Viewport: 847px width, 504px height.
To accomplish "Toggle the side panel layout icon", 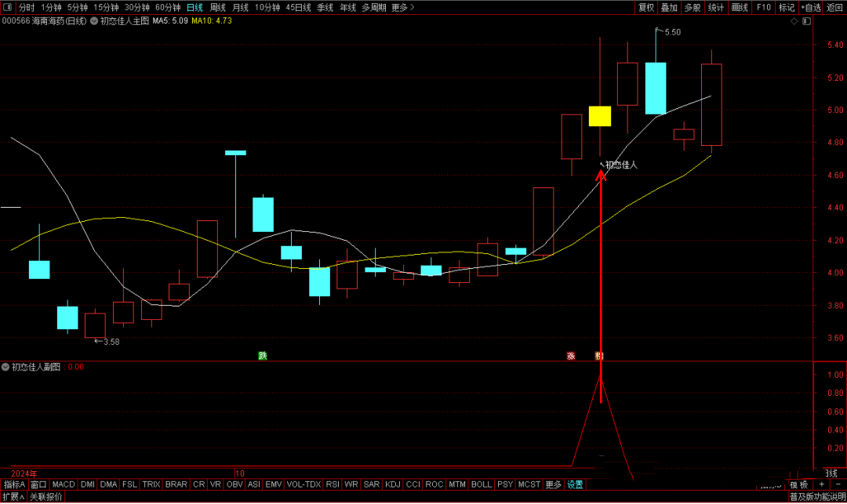I will pyautogui.click(x=809, y=21).
